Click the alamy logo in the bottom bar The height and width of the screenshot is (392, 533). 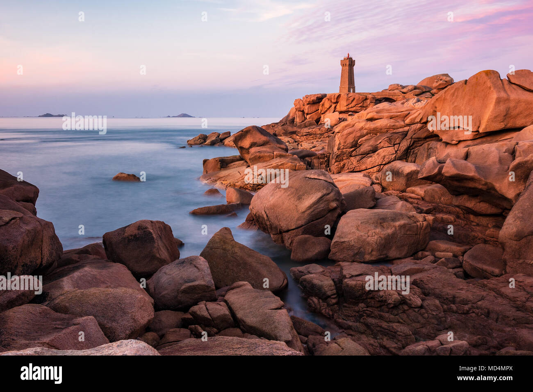pos(41,373)
